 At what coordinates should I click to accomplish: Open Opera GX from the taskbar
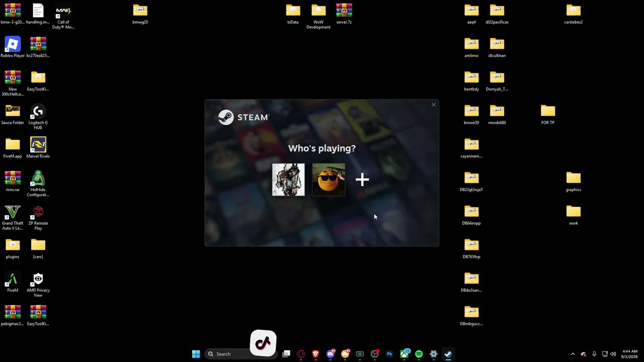click(x=301, y=354)
